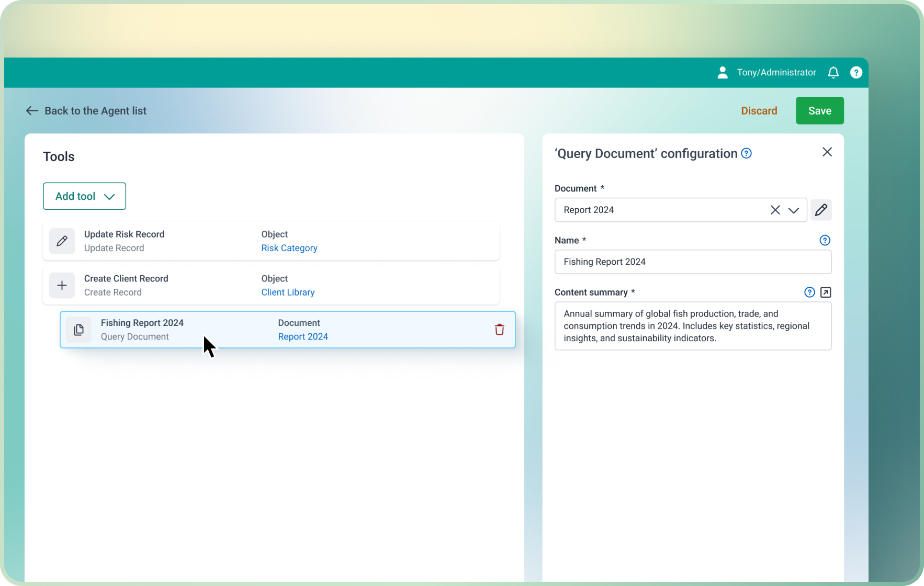Go back to the Agent list
The width and height of the screenshot is (924, 586).
(86, 111)
